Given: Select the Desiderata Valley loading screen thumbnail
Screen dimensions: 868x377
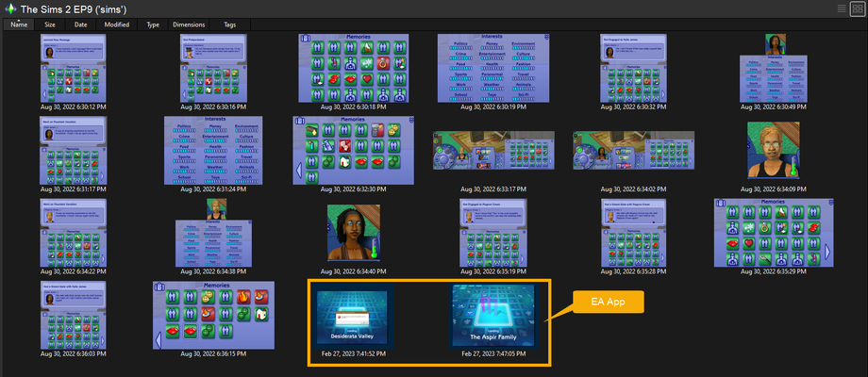Looking at the screenshot, I should pos(354,315).
